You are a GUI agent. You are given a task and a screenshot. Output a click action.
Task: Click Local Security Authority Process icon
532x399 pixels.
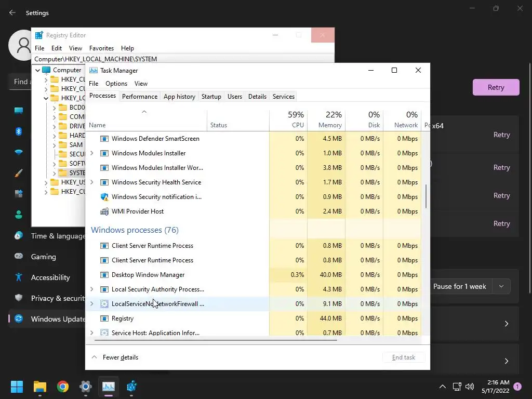(104, 289)
